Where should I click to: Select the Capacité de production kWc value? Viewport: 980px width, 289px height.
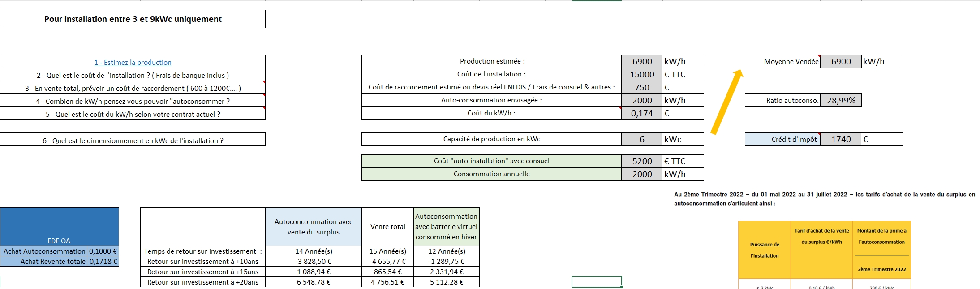[641, 140]
